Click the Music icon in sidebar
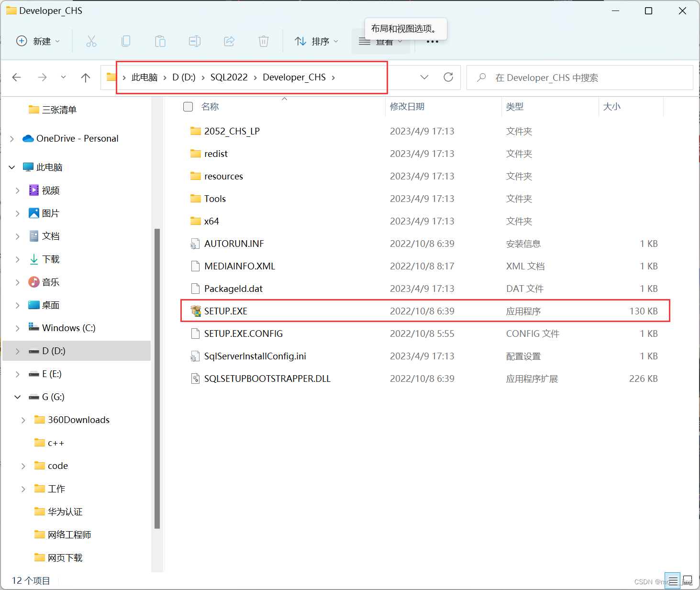The image size is (700, 590). (34, 282)
